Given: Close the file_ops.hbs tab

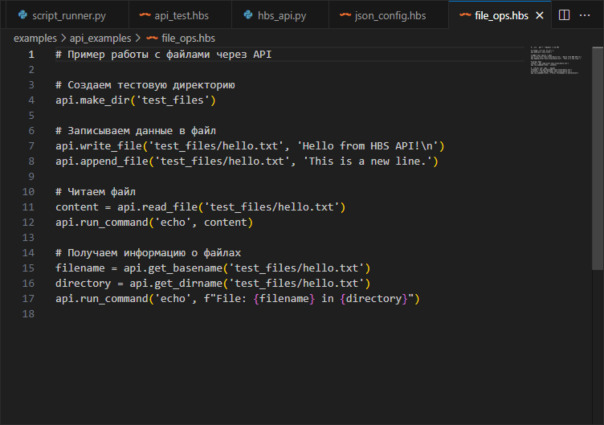Looking at the screenshot, I should (x=539, y=16).
